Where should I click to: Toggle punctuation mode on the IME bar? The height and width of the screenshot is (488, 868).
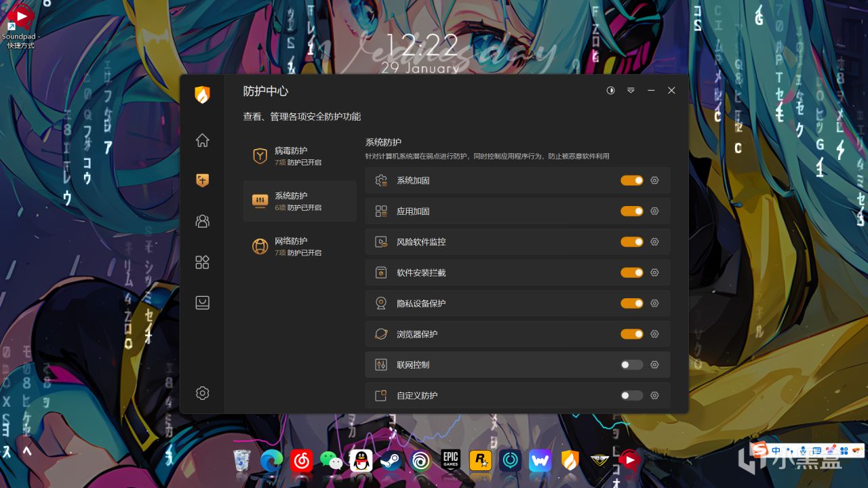click(790, 451)
